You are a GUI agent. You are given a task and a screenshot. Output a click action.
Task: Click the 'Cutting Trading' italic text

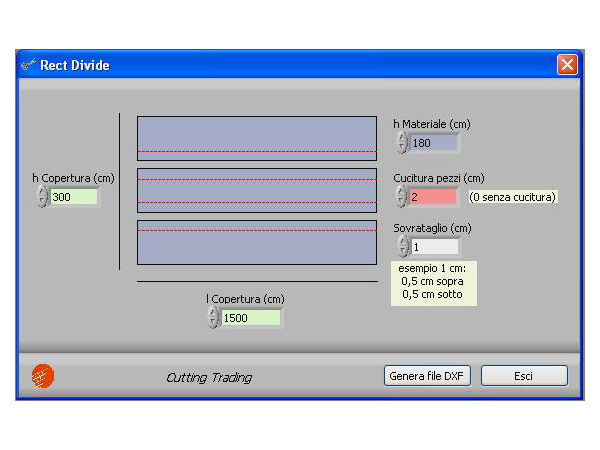pos(209,378)
